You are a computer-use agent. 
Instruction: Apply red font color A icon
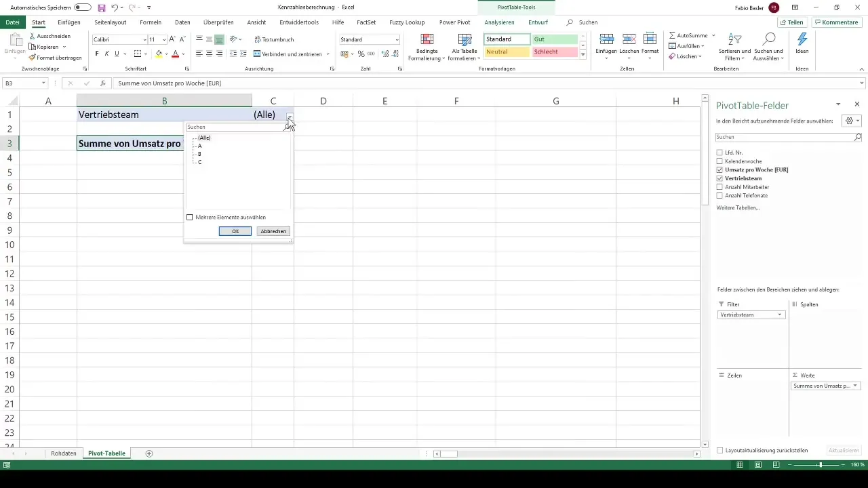(x=175, y=54)
